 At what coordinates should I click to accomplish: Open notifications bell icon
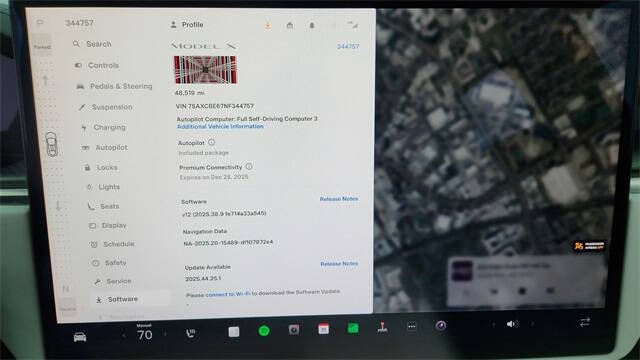[x=312, y=26]
